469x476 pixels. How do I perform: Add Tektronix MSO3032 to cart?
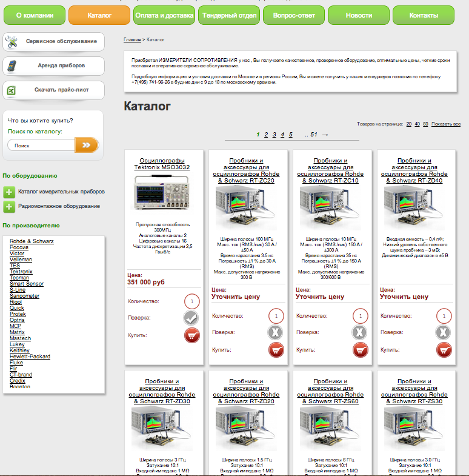tap(192, 335)
